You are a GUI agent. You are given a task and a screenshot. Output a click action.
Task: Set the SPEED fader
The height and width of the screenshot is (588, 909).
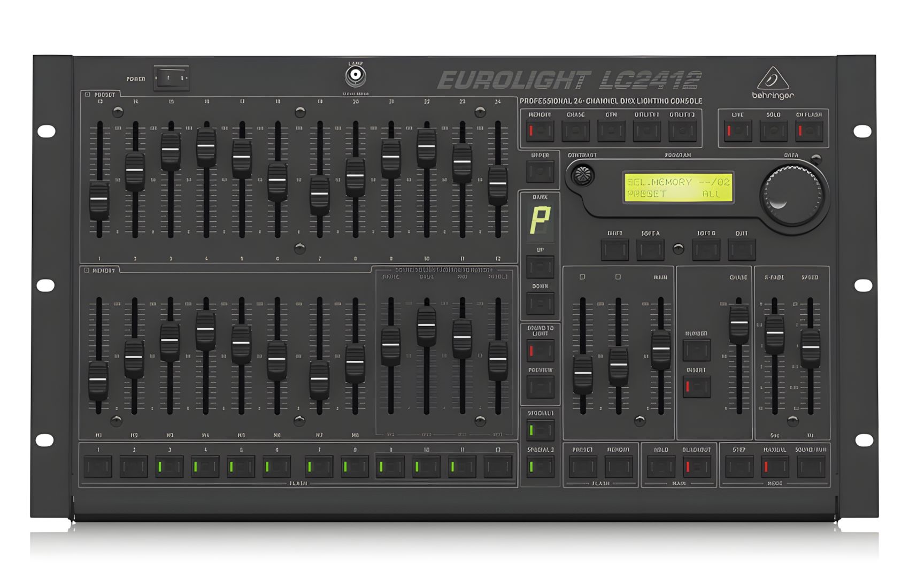click(811, 349)
